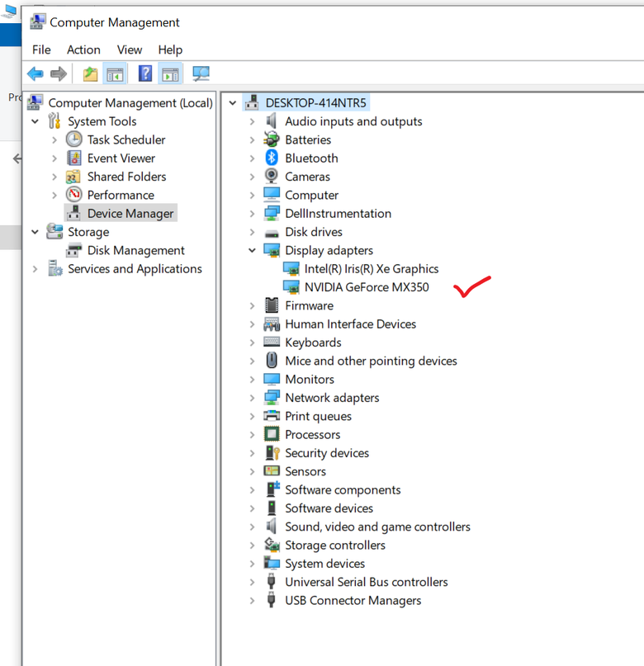The height and width of the screenshot is (666, 644).
Task: Expand the Computer category arrow
Action: pyautogui.click(x=252, y=195)
